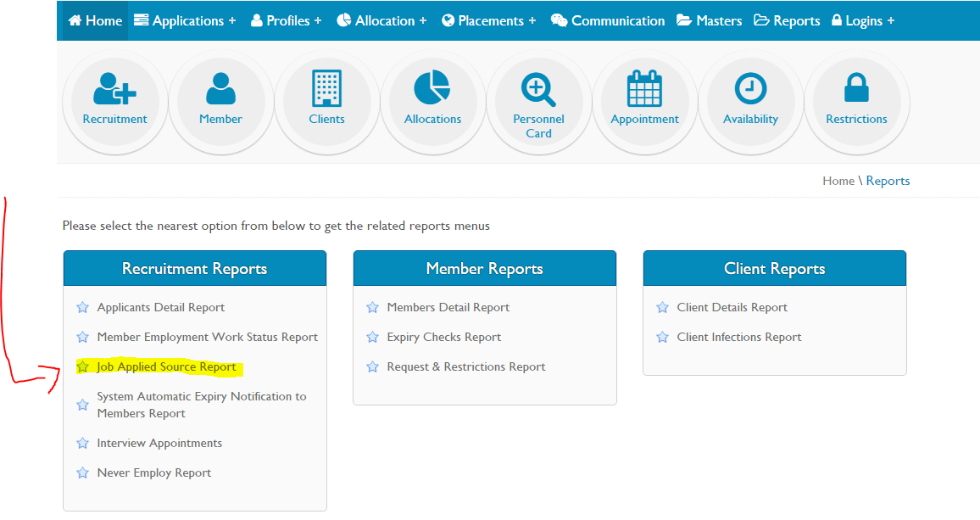Open the Members Detail Report
980x520 pixels.
448,307
